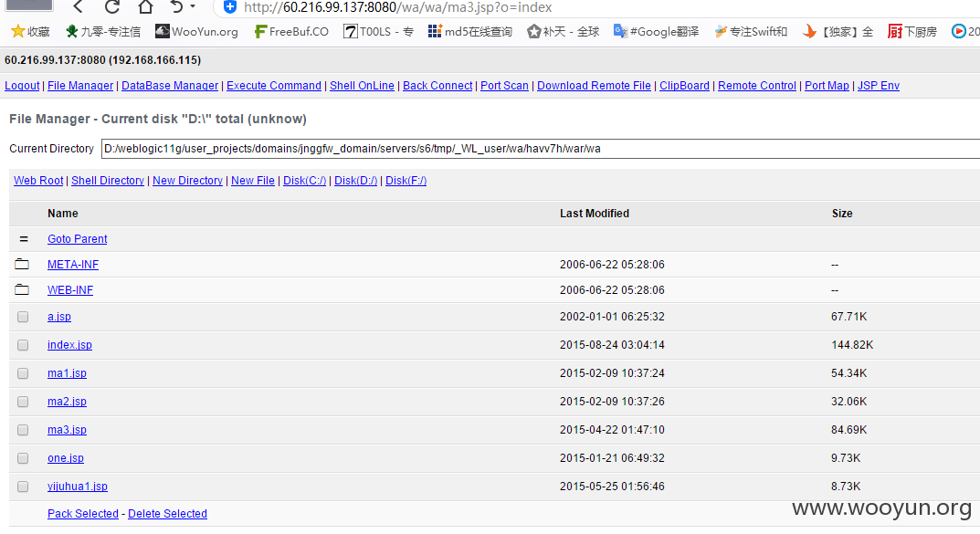980x534 pixels.
Task: Open the undo icon dropdown arrow
Action: (193, 6)
